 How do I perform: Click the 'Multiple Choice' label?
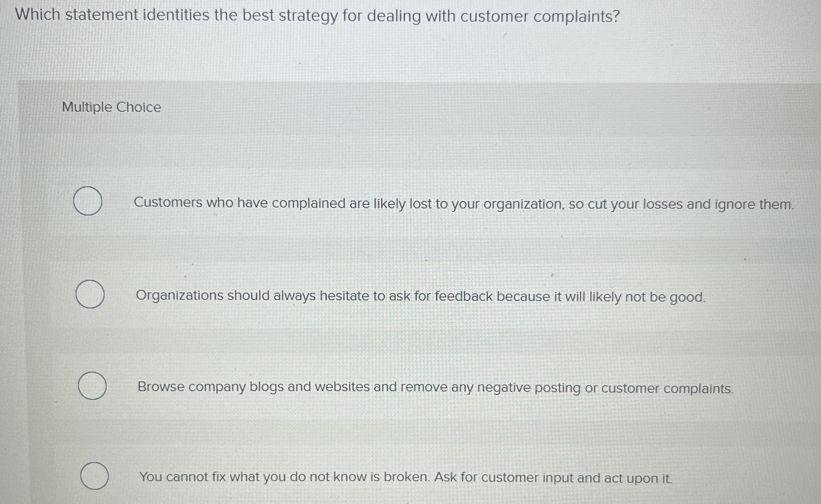111,107
